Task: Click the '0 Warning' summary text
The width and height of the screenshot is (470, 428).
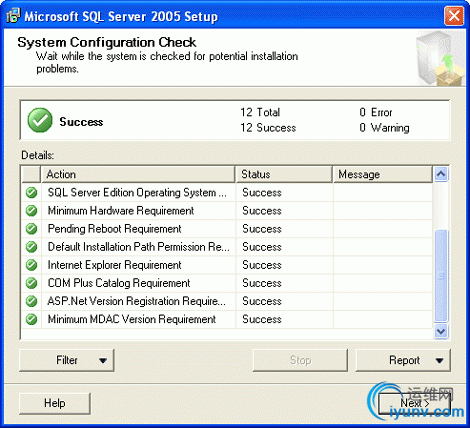Action: [385, 128]
